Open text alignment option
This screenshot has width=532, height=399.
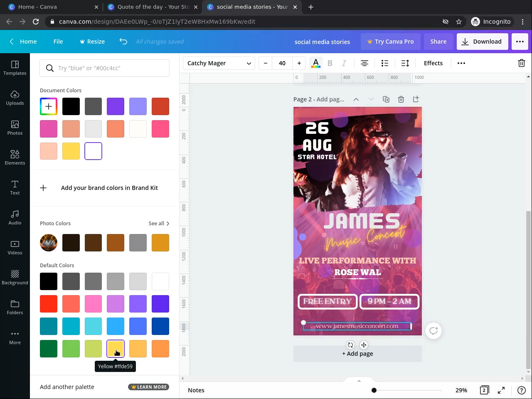pos(364,63)
